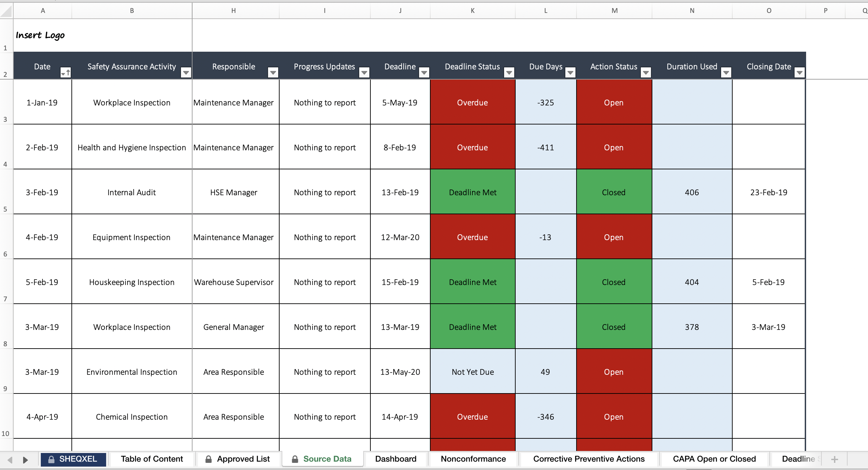Click the lock icon on Source Data tab

[x=295, y=459]
